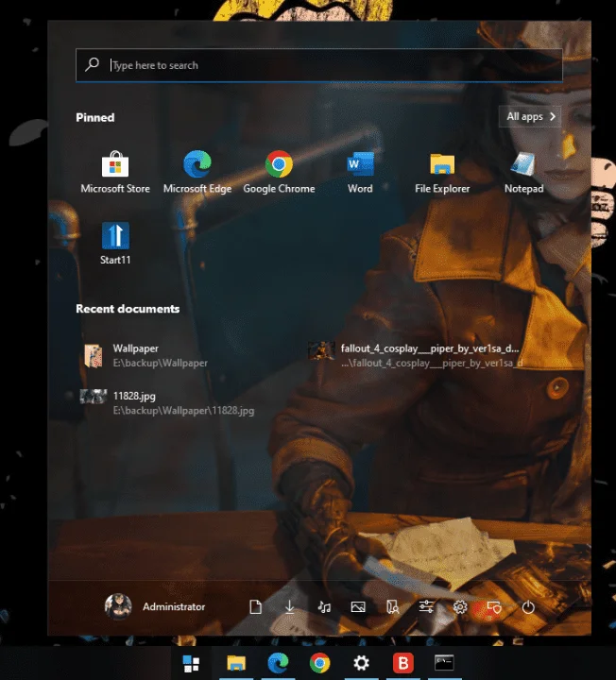Viewport: 616px width, 680px height.
Task: Open the fallout_4_cosplay piper recent file
Action: tap(416, 356)
